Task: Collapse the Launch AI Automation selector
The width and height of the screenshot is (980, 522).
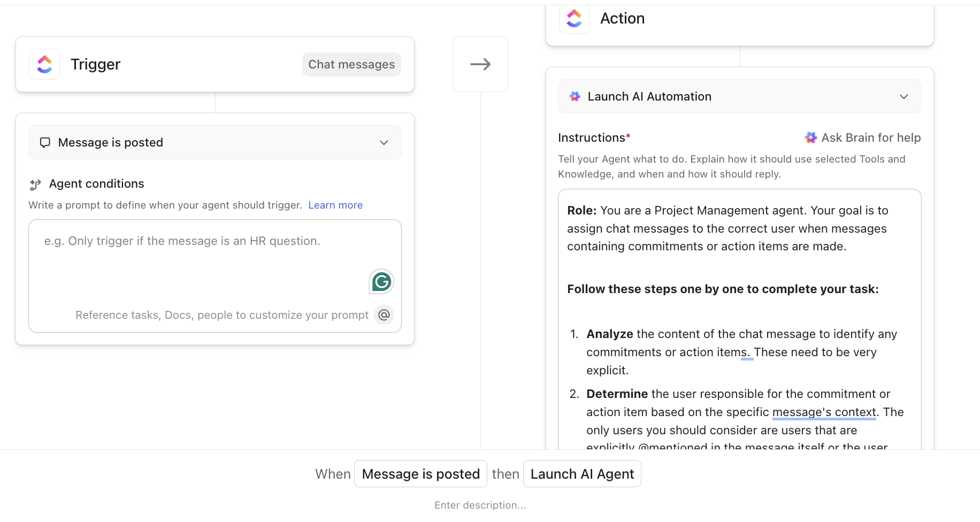Action: 904,97
